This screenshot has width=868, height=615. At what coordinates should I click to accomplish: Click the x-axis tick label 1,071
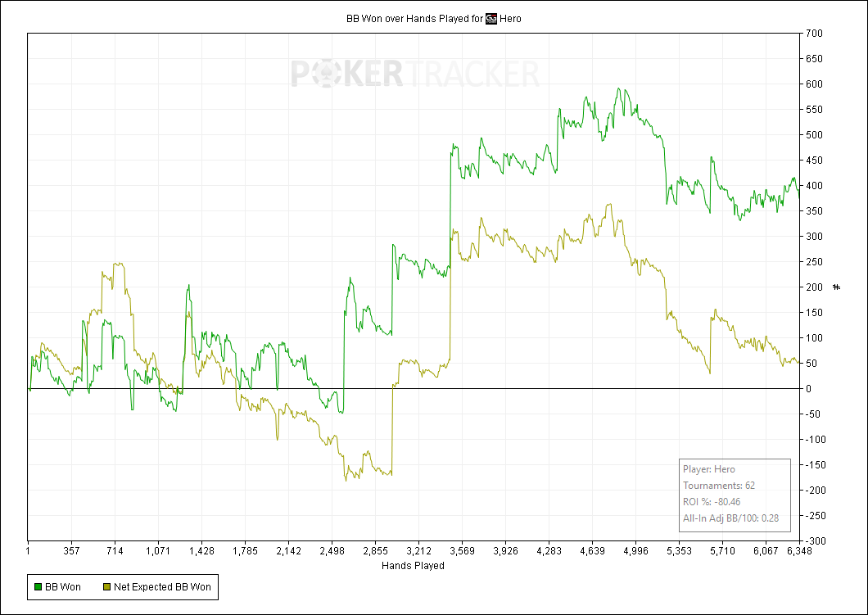tap(158, 551)
